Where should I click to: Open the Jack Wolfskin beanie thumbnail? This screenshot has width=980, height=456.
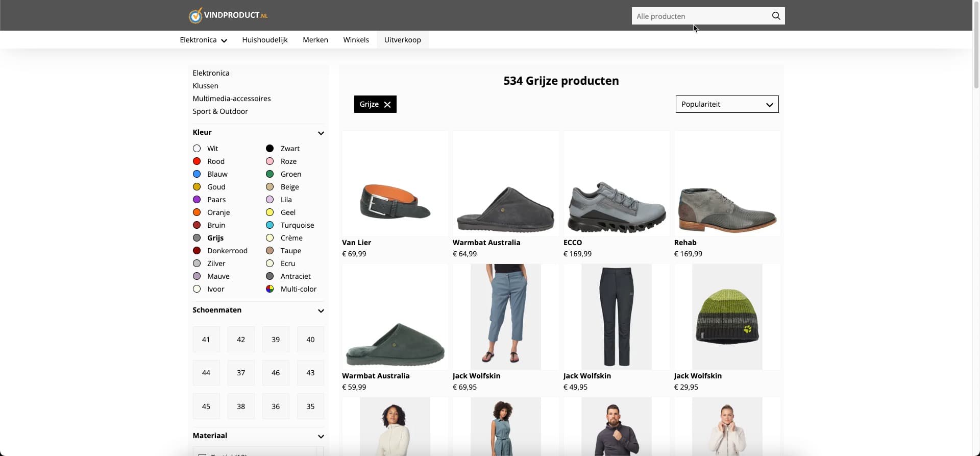click(x=727, y=317)
